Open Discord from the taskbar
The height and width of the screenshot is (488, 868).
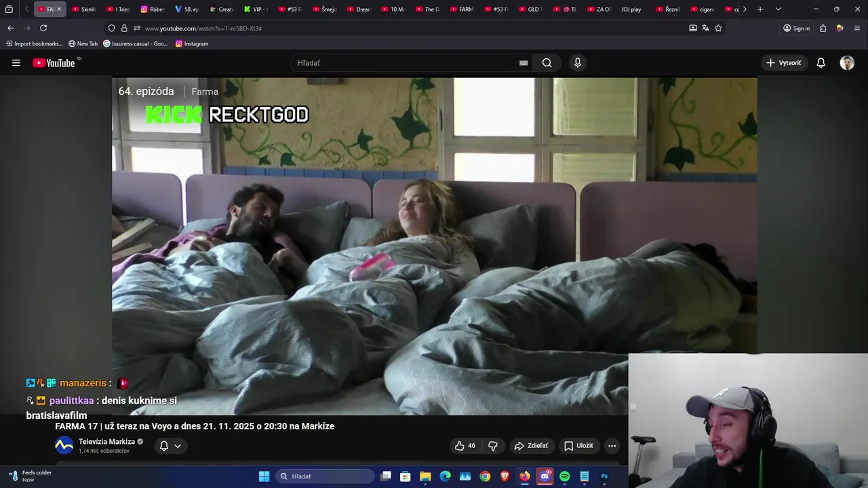545,476
